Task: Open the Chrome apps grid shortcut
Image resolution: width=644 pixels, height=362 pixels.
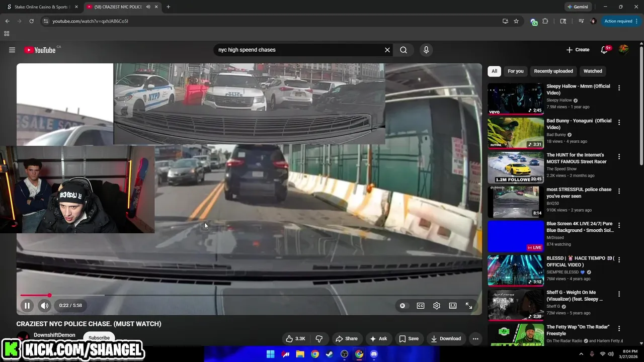Action: (7, 34)
